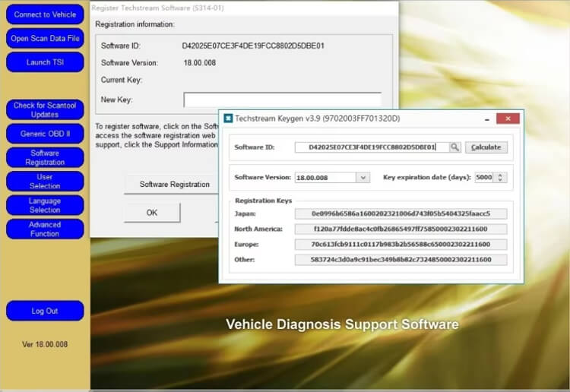Click the 18.00.008 version combo box text

[326, 178]
